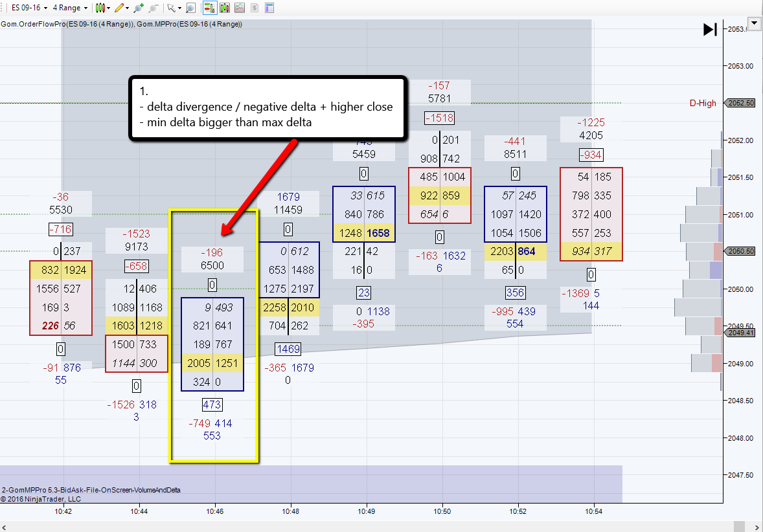
Task: Click the boxed delta value -934
Action: (591, 155)
